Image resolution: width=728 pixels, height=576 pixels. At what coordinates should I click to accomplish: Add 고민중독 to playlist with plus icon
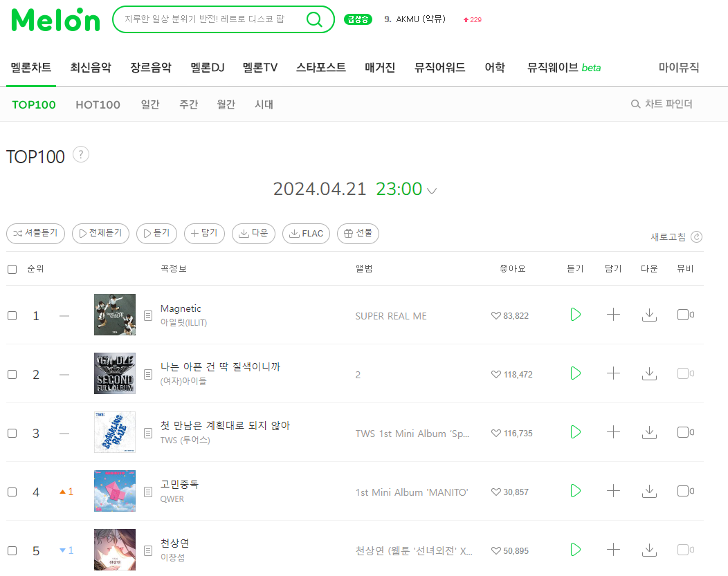(x=613, y=491)
